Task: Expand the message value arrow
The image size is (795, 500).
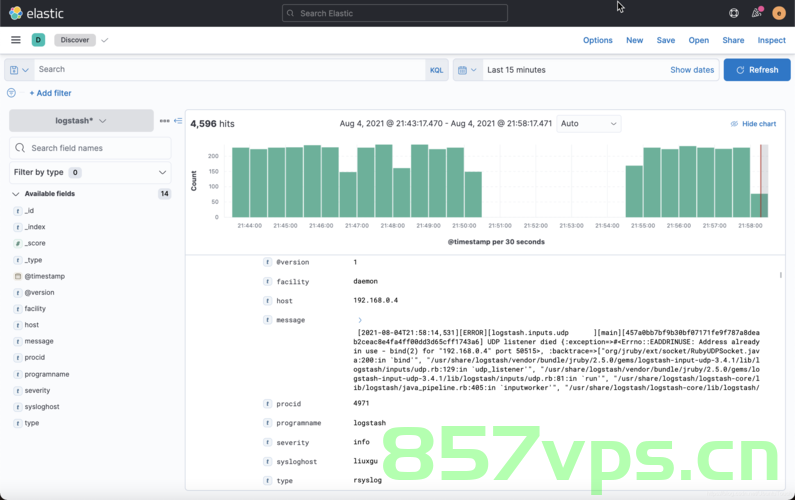Action: (359, 320)
